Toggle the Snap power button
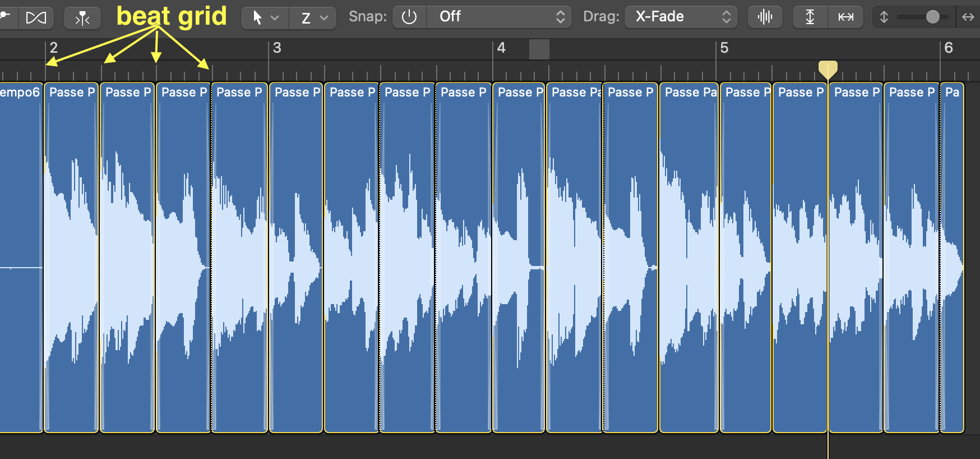The image size is (980, 459). [409, 17]
